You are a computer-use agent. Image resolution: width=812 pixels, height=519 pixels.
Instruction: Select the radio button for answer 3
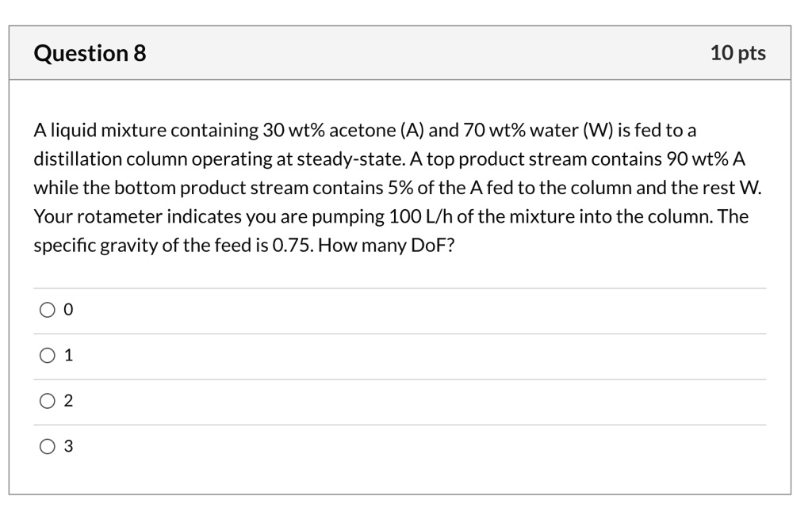pyautogui.click(x=48, y=447)
